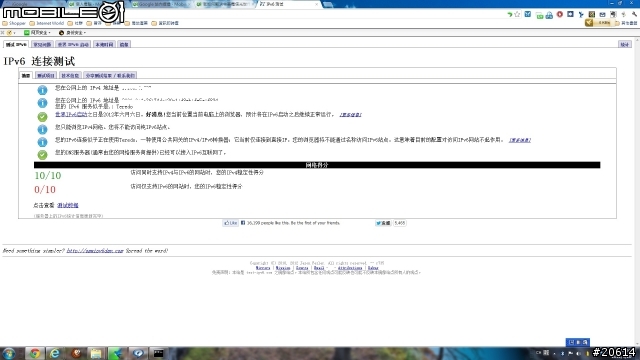Click the Twitter tweet button
Viewport: 640px width, 360px height.
click(383, 223)
